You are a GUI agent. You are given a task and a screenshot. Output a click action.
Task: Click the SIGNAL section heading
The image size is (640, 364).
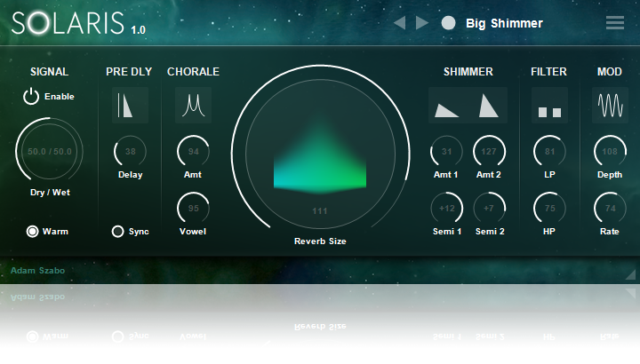[x=49, y=72]
